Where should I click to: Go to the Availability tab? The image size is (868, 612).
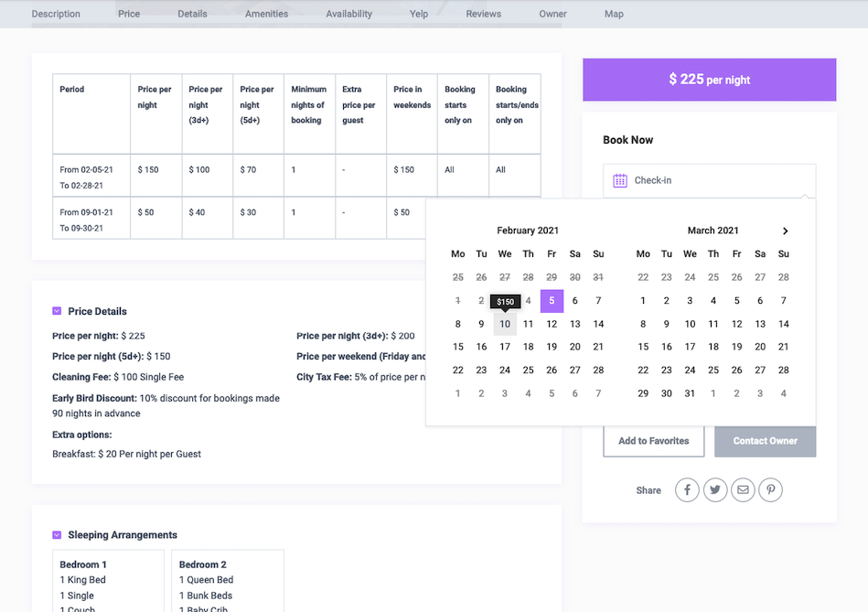[x=349, y=14]
